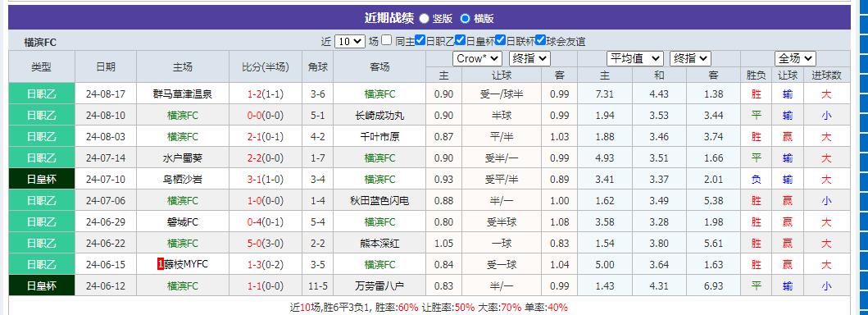Click the 1-2(1-1) score on 24-08-17
868x315 pixels.
click(x=266, y=94)
